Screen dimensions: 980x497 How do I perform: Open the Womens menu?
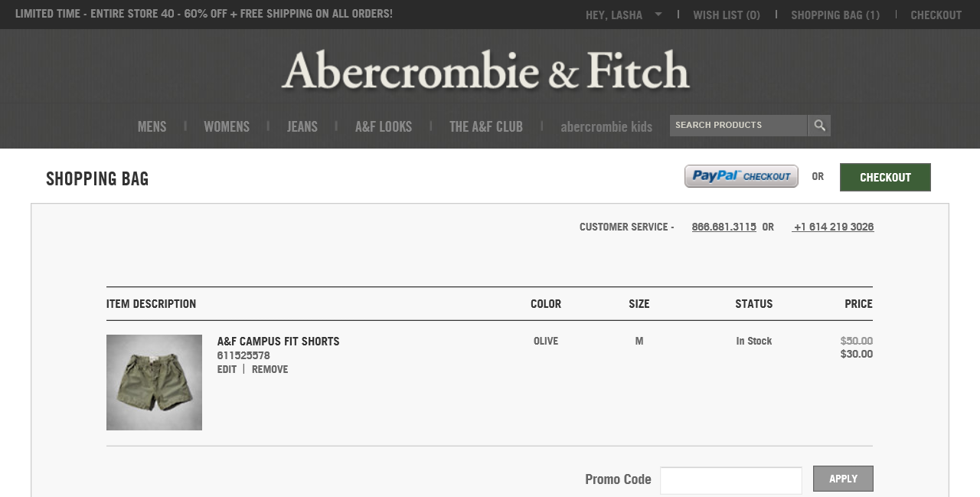(227, 126)
